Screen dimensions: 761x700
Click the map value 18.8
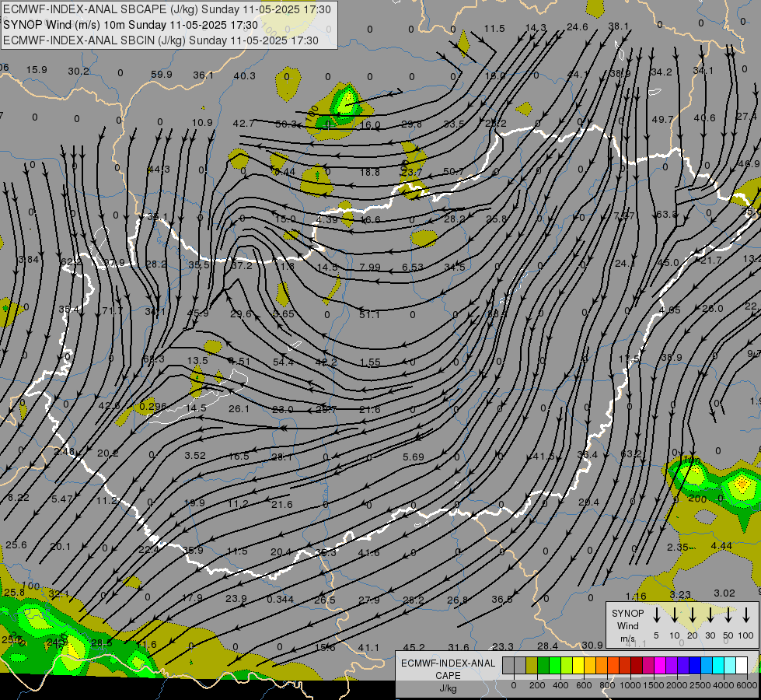pos(370,172)
